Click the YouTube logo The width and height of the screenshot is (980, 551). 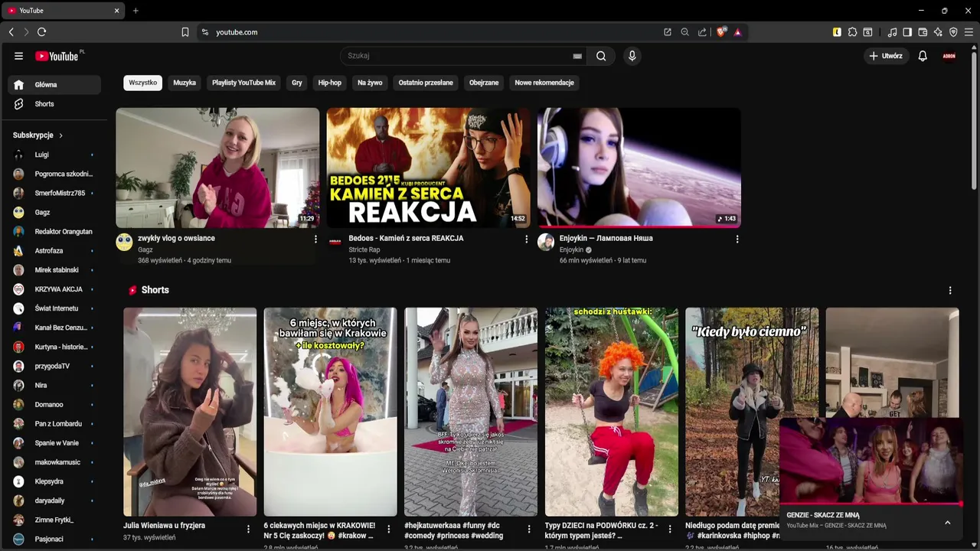tap(57, 56)
